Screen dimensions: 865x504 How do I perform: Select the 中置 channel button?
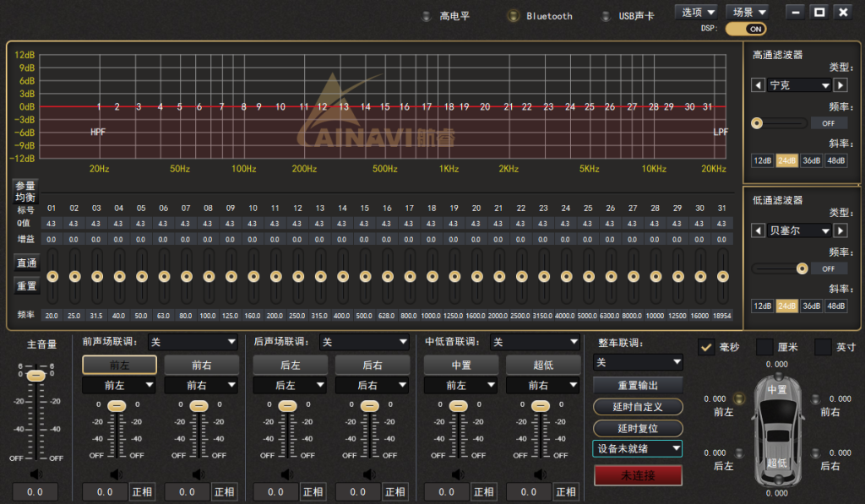(461, 365)
